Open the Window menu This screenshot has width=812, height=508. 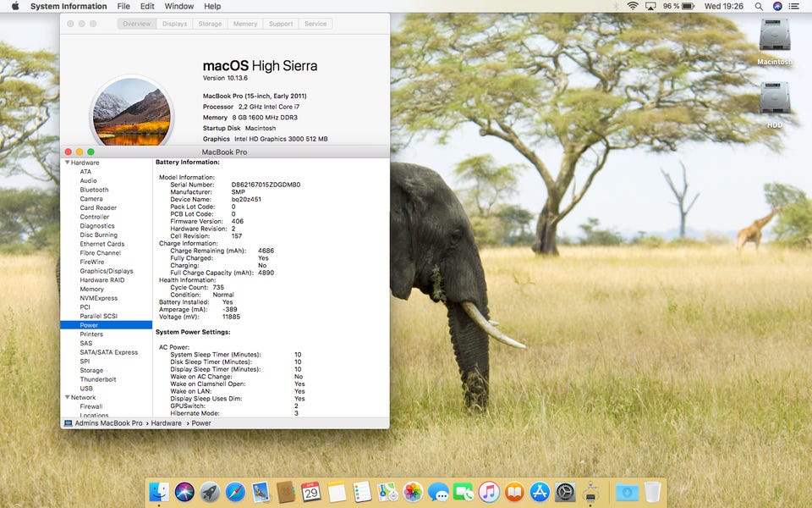tap(179, 6)
